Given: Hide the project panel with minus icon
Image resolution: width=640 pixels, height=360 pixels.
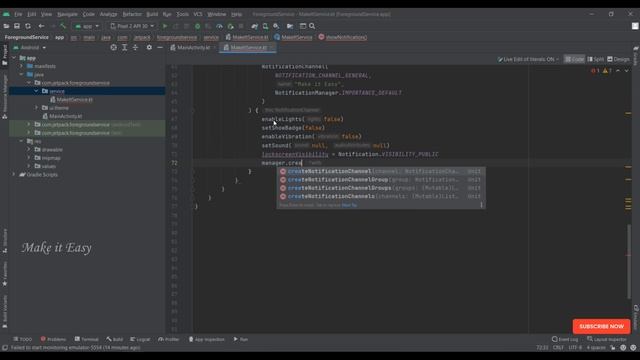Looking at the screenshot, I should point(160,47).
